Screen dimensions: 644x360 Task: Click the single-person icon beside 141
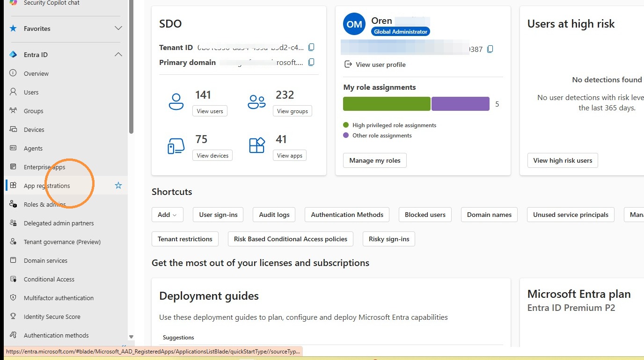tap(176, 101)
